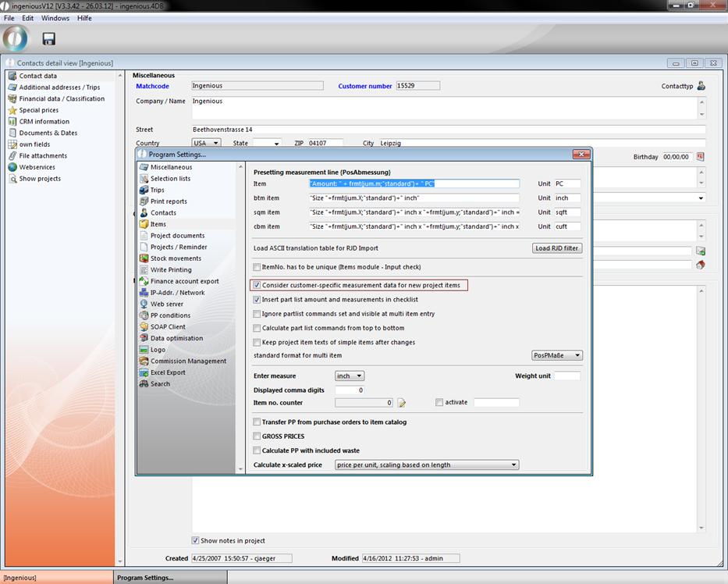The width and height of the screenshot is (728, 584).
Task: Expand the Calculate x-scaled price dropdown
Action: click(427, 465)
